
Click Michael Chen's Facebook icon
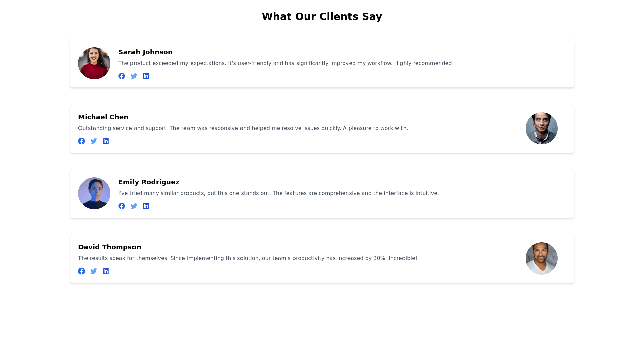pyautogui.click(x=82, y=141)
